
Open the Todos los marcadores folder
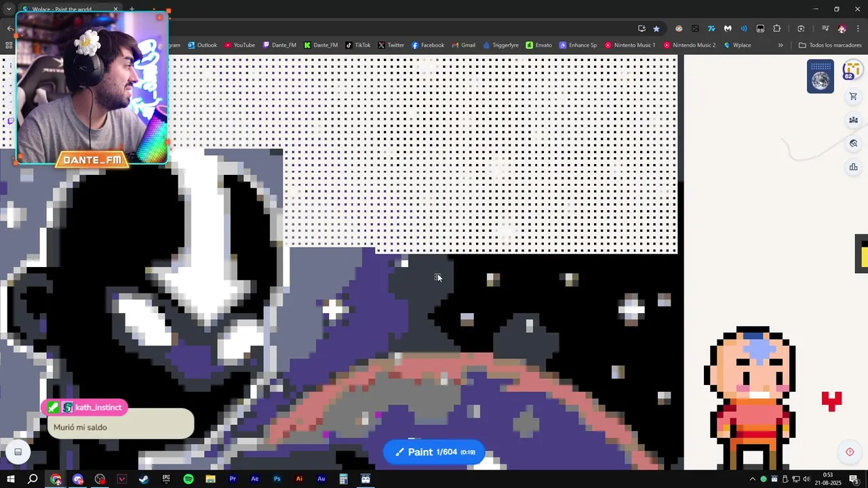[x=830, y=45]
